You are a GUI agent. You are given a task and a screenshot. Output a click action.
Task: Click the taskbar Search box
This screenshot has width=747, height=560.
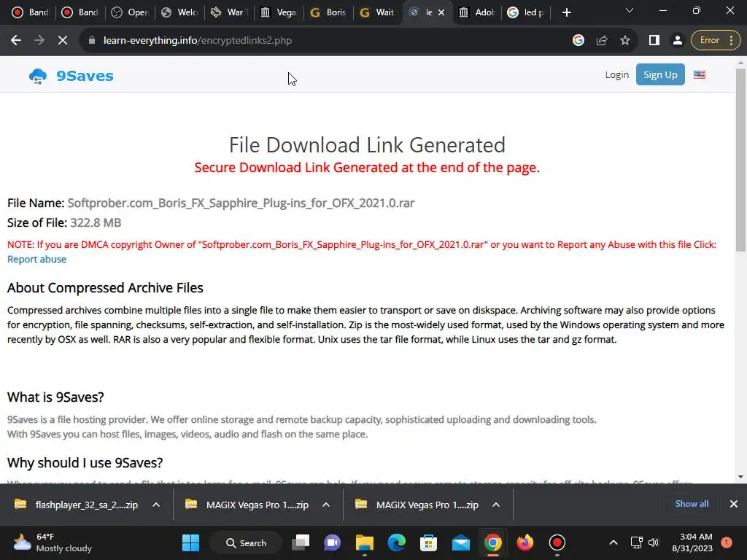(x=246, y=542)
